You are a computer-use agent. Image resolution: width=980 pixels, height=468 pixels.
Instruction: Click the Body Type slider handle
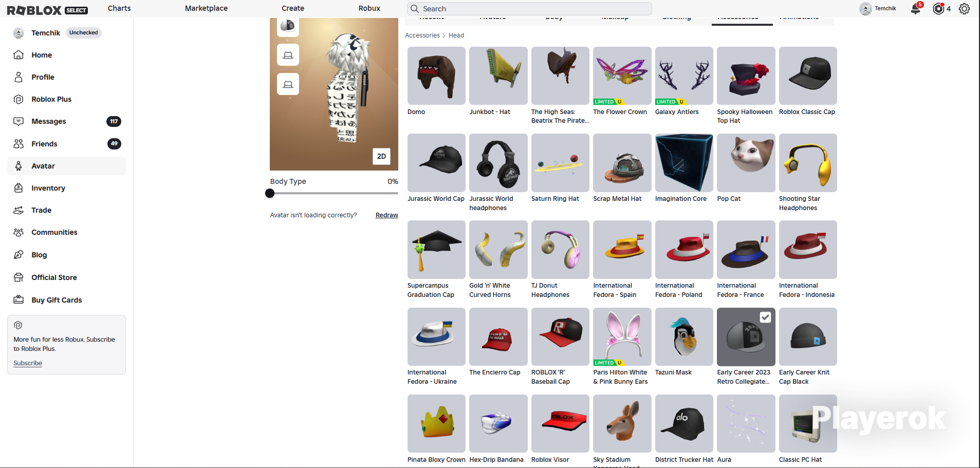(x=270, y=193)
